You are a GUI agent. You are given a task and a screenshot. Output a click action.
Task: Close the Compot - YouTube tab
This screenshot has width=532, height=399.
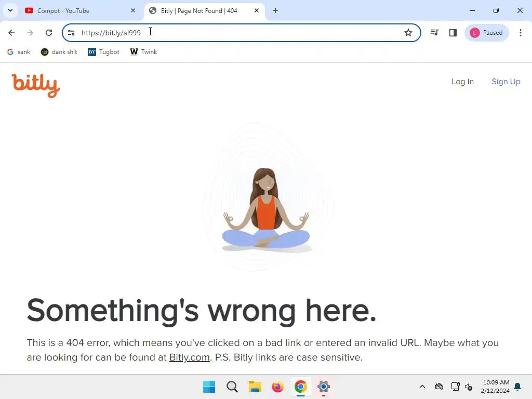(133, 10)
